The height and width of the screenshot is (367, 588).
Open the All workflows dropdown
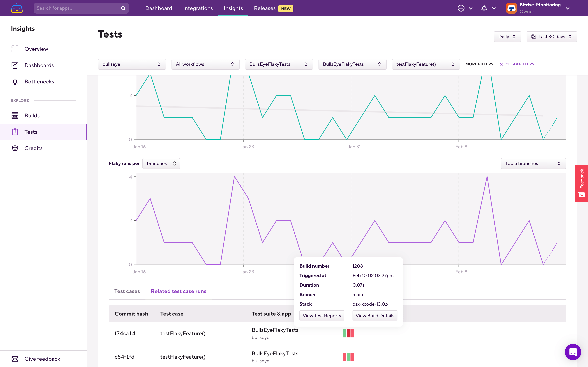[x=205, y=64]
